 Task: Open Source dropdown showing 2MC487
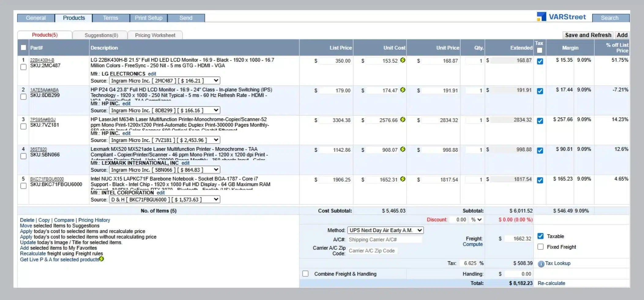coord(164,81)
